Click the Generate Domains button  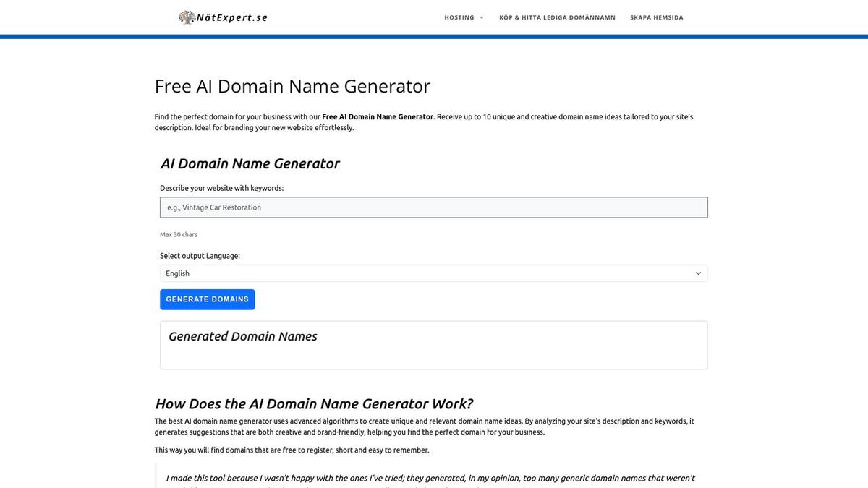[208, 299]
